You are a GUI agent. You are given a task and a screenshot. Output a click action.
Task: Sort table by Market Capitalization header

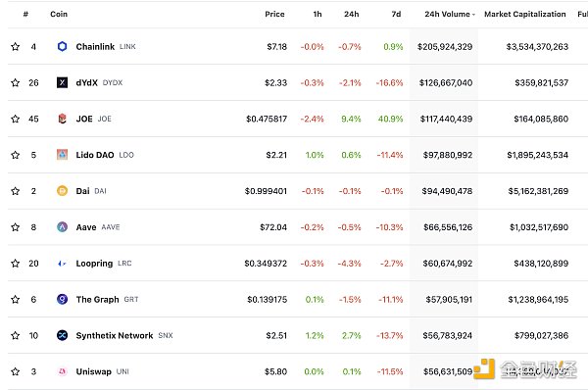(x=525, y=15)
